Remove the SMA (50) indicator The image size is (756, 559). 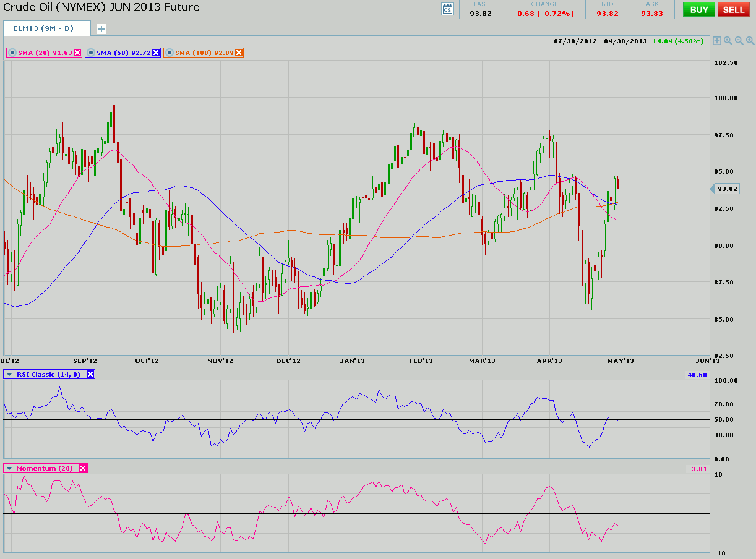pos(156,53)
